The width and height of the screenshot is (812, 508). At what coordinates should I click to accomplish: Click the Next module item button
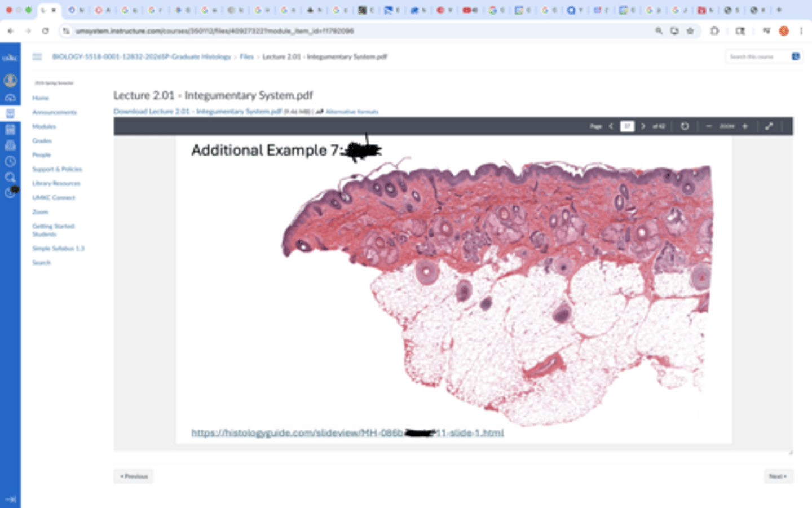point(778,476)
